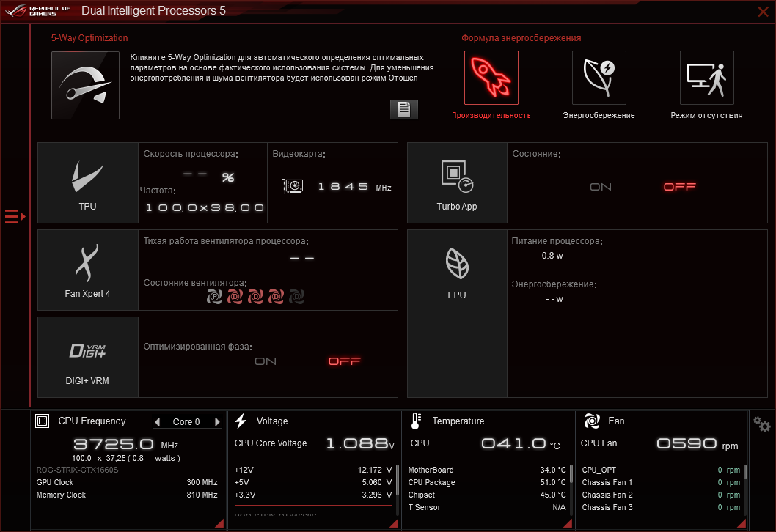
Task: Click the Core 0 selector label
Action: [x=186, y=422]
